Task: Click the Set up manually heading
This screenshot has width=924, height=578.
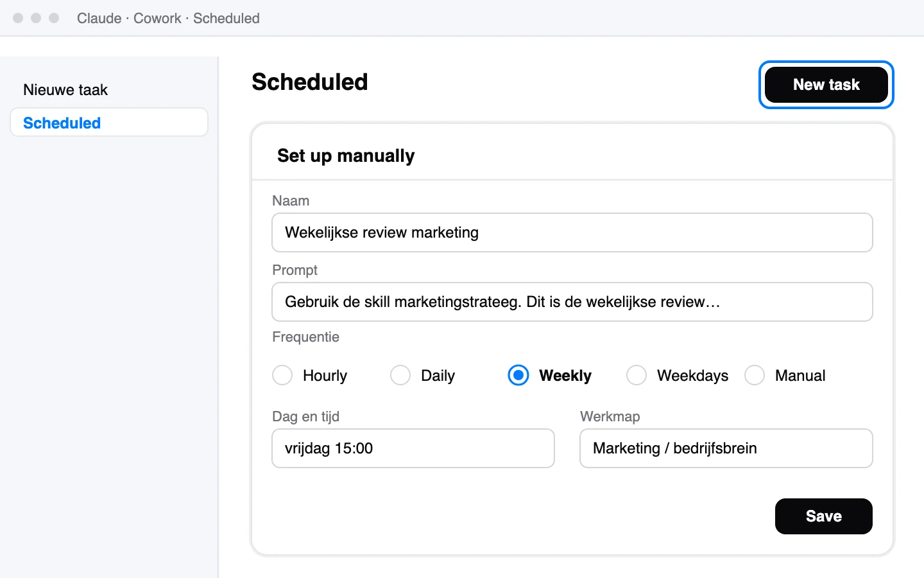Action: (x=346, y=155)
